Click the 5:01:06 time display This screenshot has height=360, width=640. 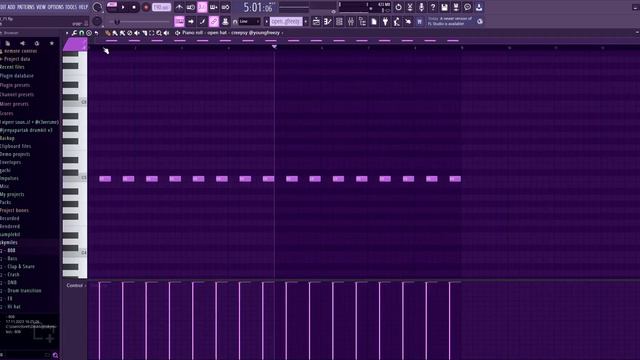coord(258,7)
